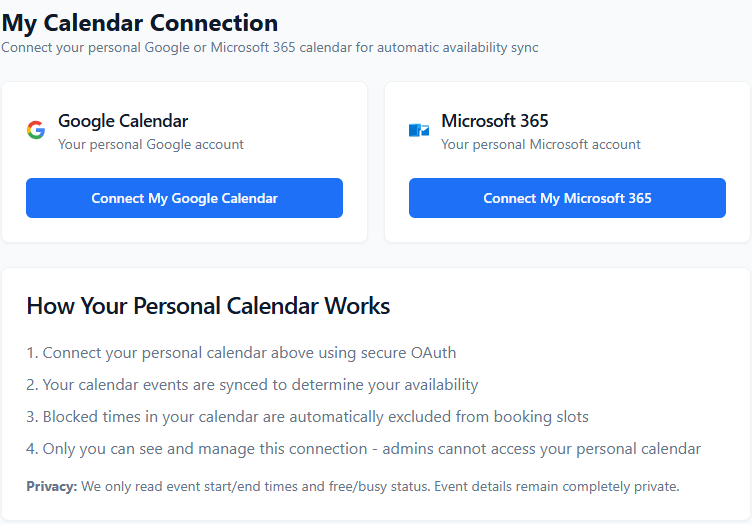
Task: Click the 'Google Calendar' card title
Action: [x=123, y=121]
